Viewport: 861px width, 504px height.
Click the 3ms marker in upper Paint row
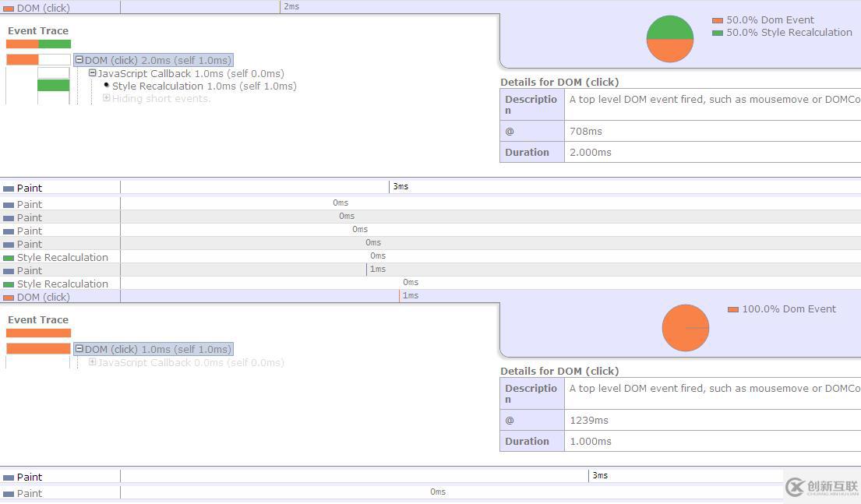pos(401,187)
